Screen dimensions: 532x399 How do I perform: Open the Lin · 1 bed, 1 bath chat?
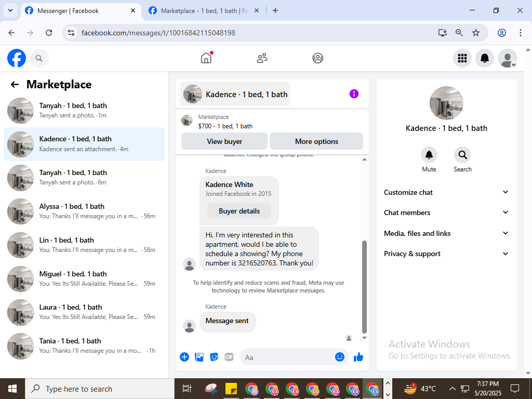click(x=84, y=245)
